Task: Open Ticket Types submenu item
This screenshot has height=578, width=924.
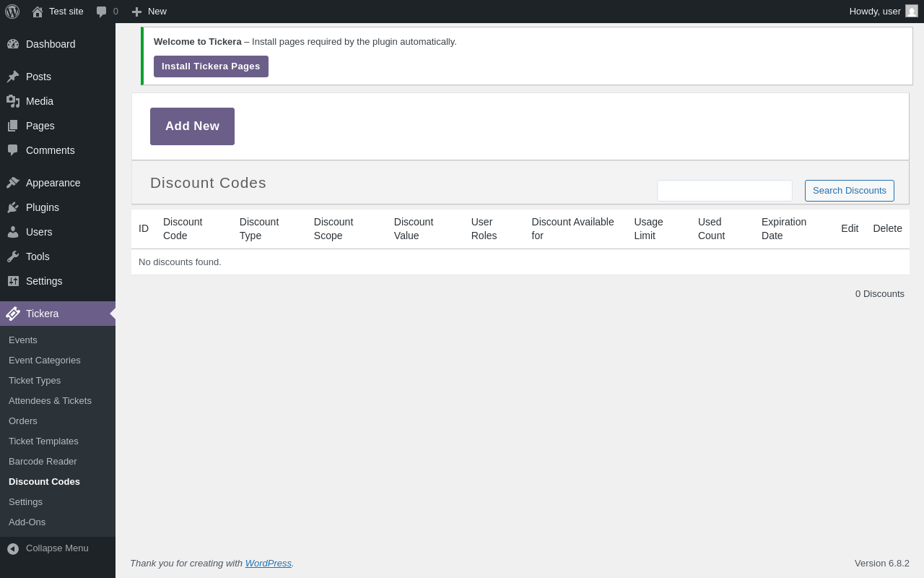Action: pos(35,381)
